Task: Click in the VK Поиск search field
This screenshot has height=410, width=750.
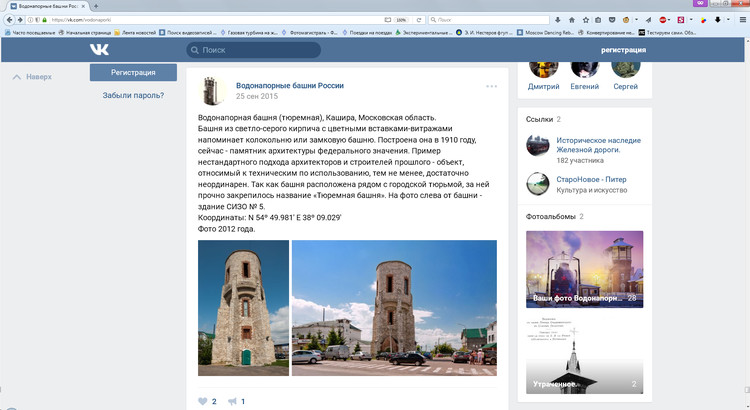Action: (x=254, y=50)
